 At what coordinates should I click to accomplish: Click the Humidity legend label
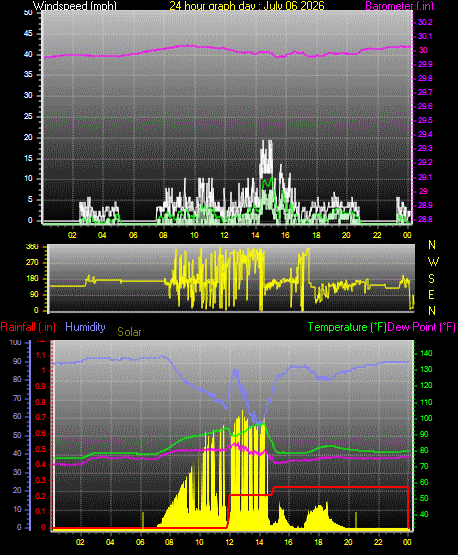[x=85, y=327]
